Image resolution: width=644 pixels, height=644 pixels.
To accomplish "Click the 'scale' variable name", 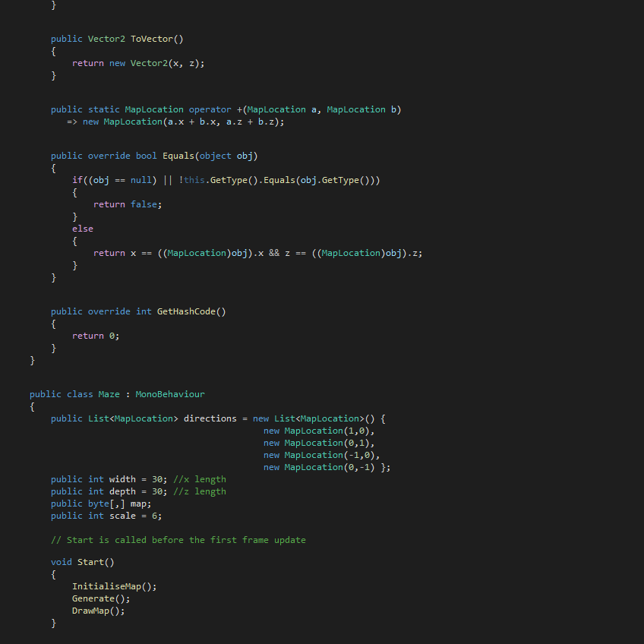I will point(122,516).
